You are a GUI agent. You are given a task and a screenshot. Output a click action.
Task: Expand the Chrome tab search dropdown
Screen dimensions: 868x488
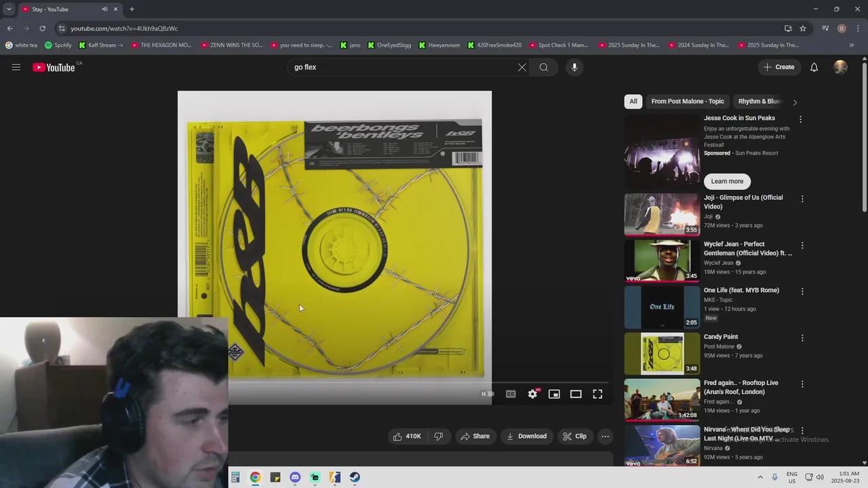[x=9, y=9]
